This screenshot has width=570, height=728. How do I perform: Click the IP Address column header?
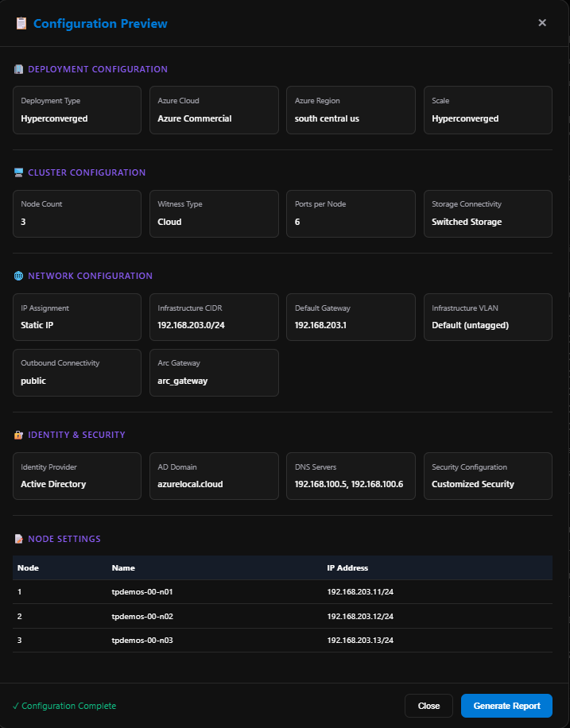pyautogui.click(x=347, y=568)
